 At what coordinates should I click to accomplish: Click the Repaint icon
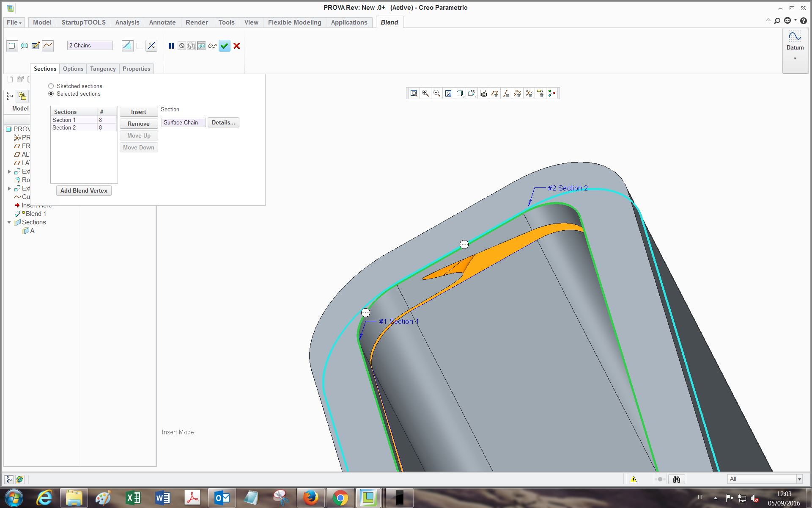(x=448, y=93)
